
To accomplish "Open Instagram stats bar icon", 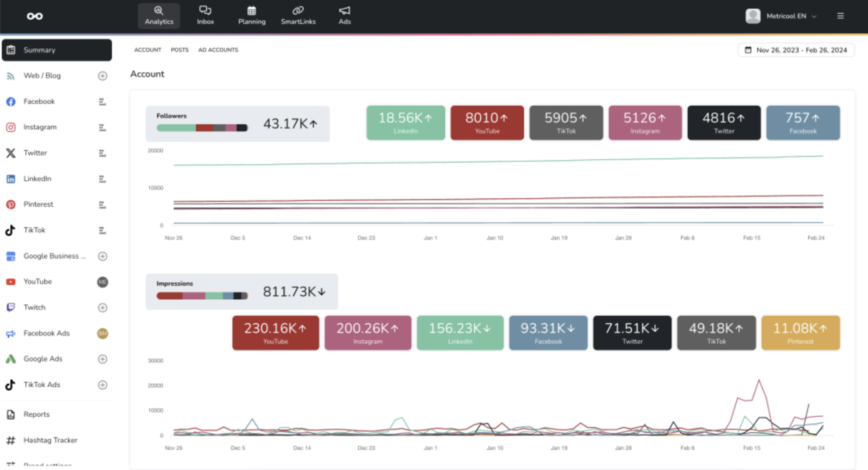I will coord(102,127).
